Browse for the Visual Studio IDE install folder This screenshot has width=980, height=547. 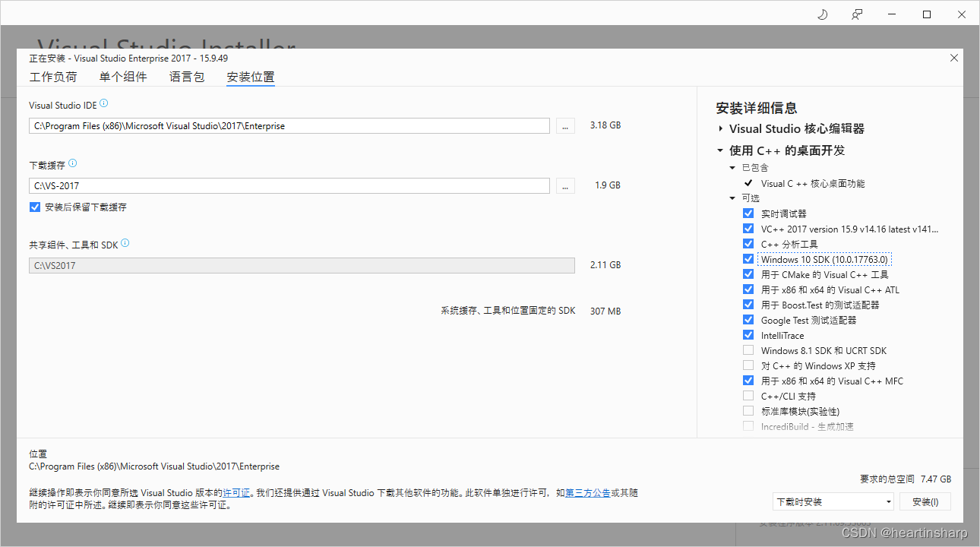(x=565, y=125)
